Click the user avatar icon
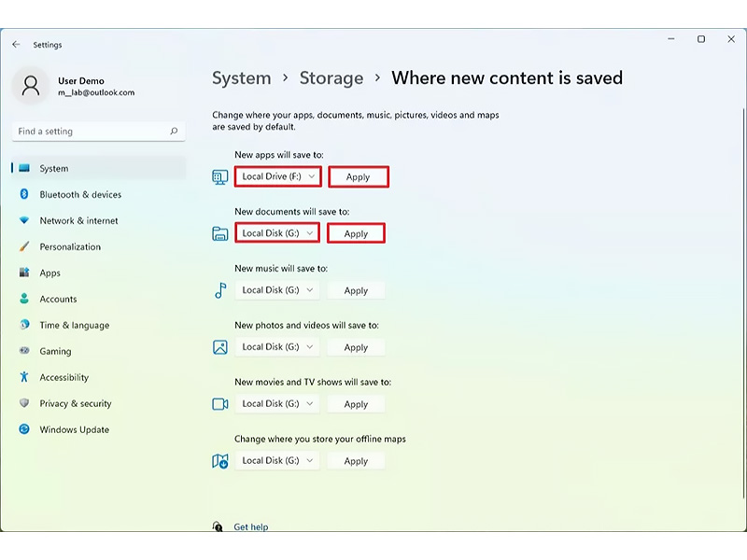Screen dimensions: 747x560 pos(31,86)
